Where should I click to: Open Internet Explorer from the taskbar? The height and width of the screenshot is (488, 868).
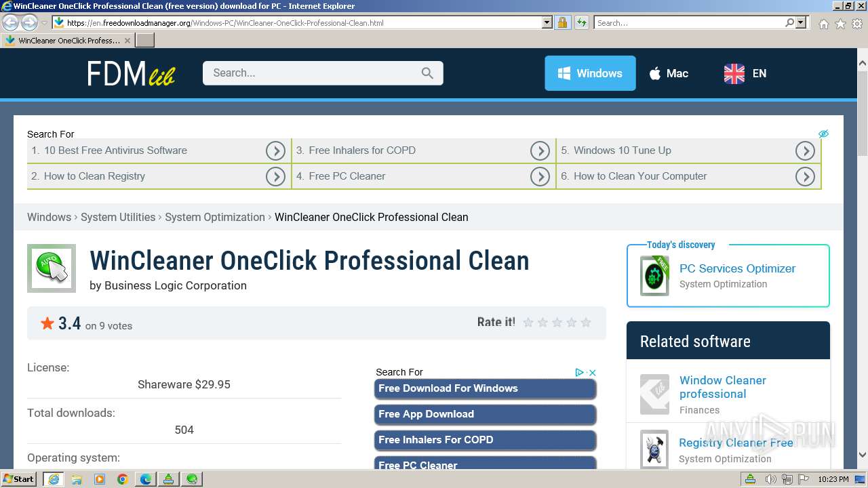[53, 479]
